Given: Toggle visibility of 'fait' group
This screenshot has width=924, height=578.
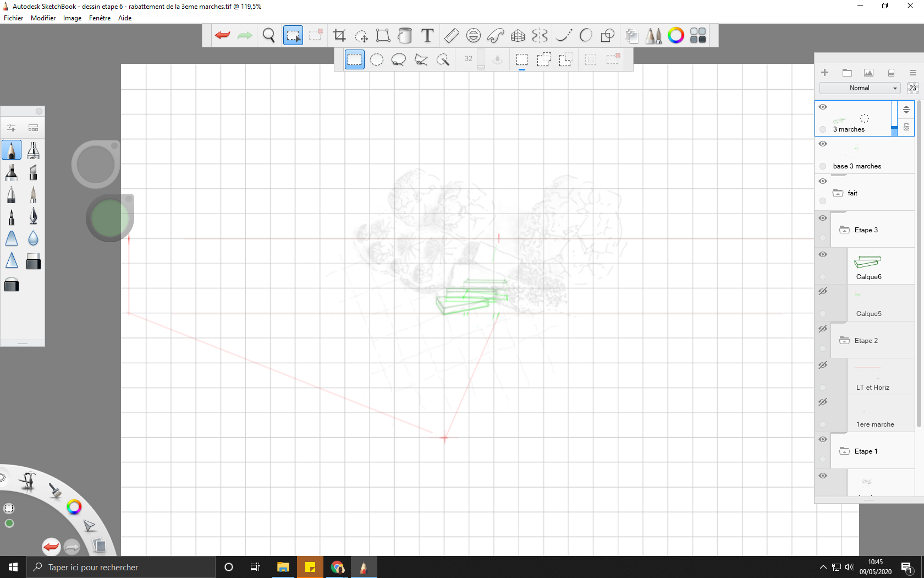Looking at the screenshot, I should (823, 181).
